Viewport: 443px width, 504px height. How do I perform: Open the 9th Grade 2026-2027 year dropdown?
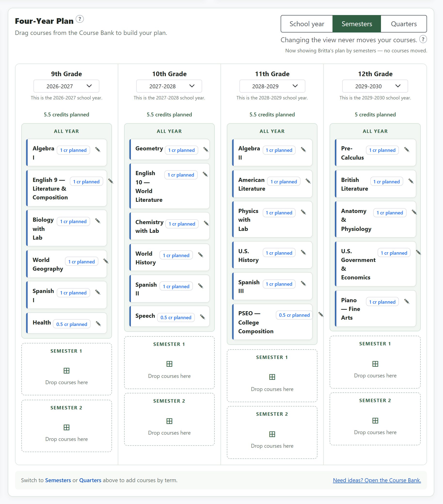click(66, 86)
